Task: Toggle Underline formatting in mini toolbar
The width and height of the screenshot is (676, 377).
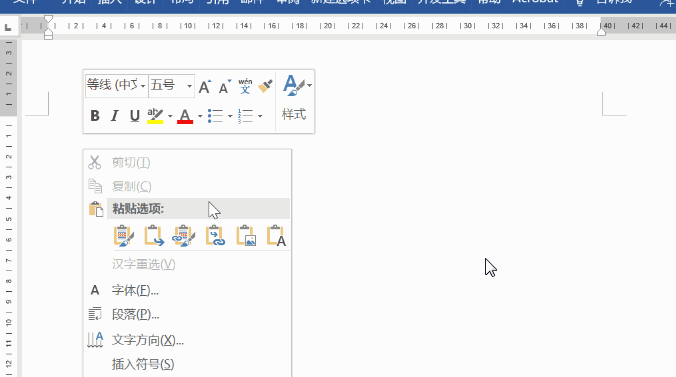Action: pyautogui.click(x=135, y=116)
